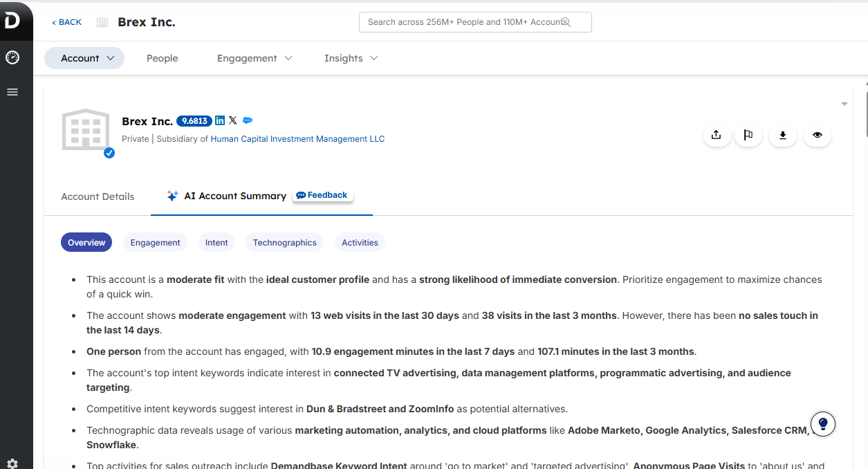Image resolution: width=868 pixels, height=469 pixels.
Task: Flag the Brex Inc. account
Action: (x=748, y=136)
